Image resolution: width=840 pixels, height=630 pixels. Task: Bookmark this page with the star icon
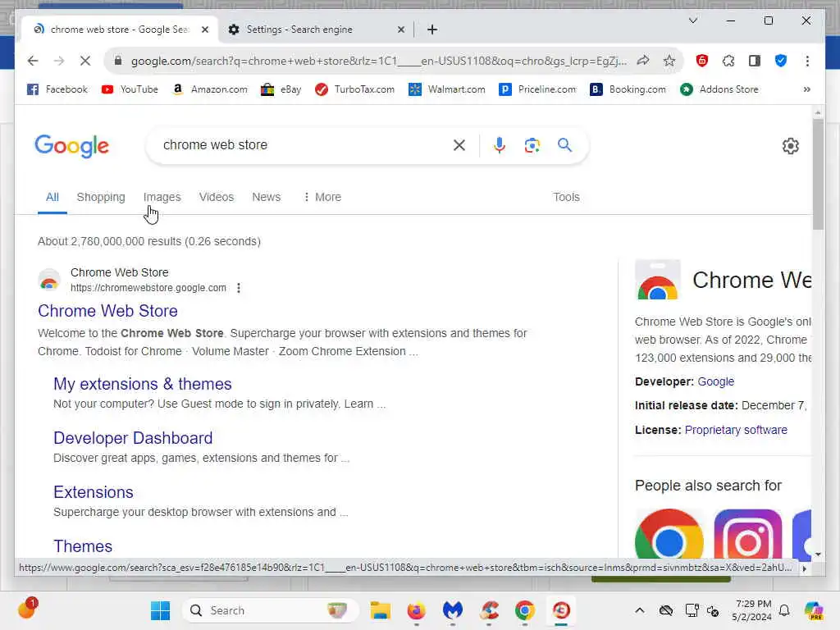[x=669, y=61]
